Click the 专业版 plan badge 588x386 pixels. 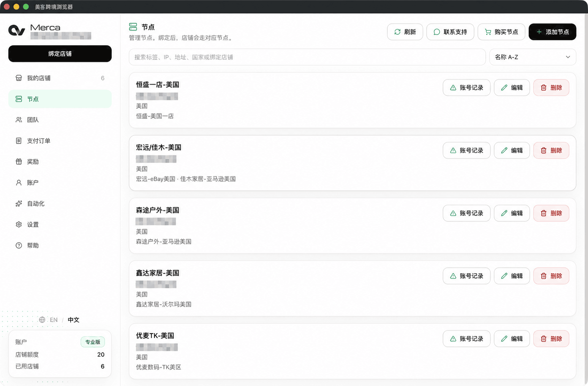coord(93,342)
